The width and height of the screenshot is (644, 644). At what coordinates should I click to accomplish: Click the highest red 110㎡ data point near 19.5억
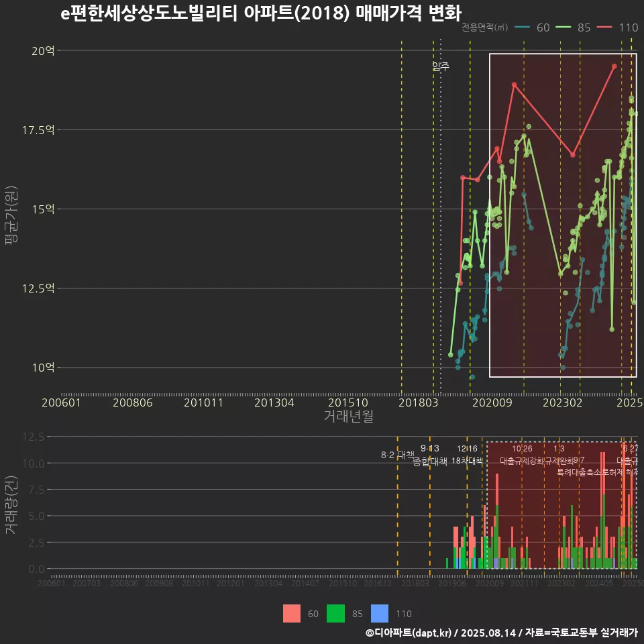tap(614, 66)
